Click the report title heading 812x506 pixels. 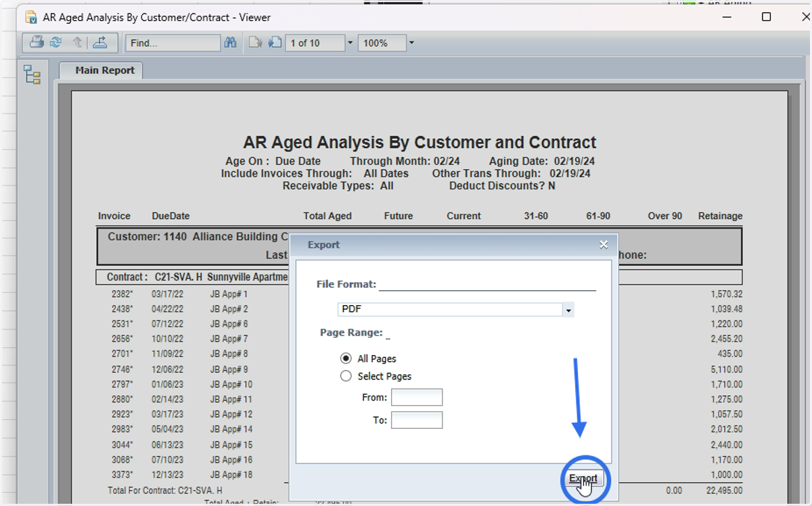420,143
